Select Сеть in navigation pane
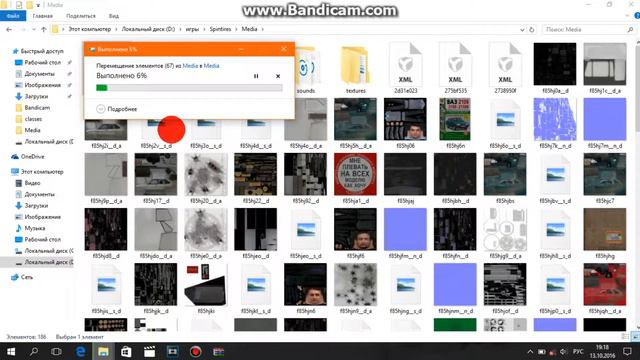640x360 pixels. (27, 277)
